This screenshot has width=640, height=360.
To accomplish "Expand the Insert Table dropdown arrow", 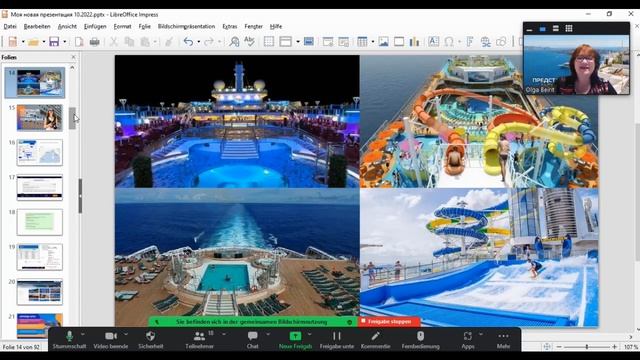I will click(373, 42).
